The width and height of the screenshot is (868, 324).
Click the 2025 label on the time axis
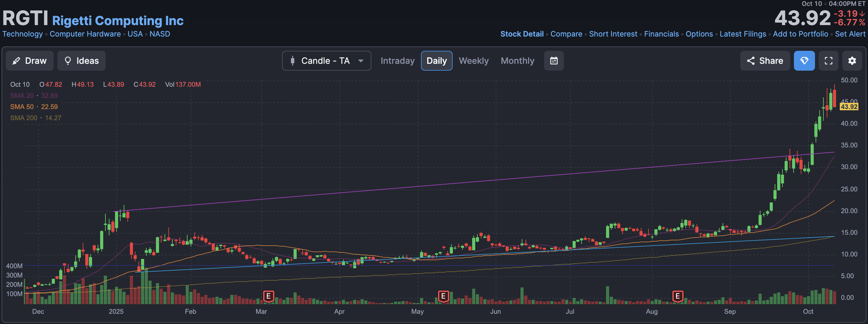[x=116, y=312]
